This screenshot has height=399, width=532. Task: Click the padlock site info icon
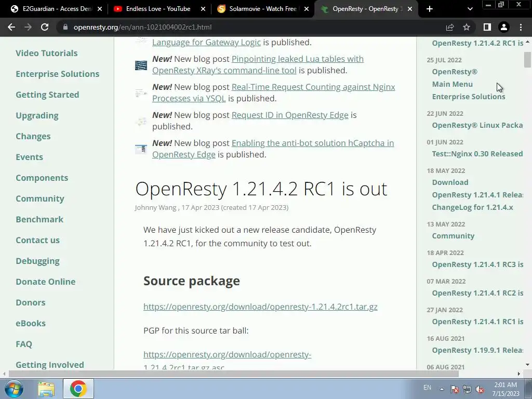point(65,27)
